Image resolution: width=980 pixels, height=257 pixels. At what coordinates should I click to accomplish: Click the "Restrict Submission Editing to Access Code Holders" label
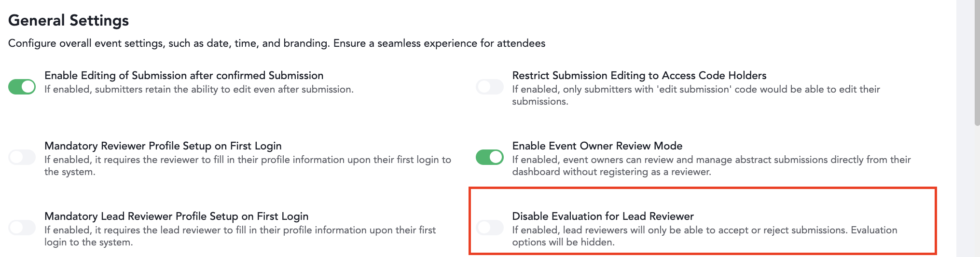click(639, 75)
